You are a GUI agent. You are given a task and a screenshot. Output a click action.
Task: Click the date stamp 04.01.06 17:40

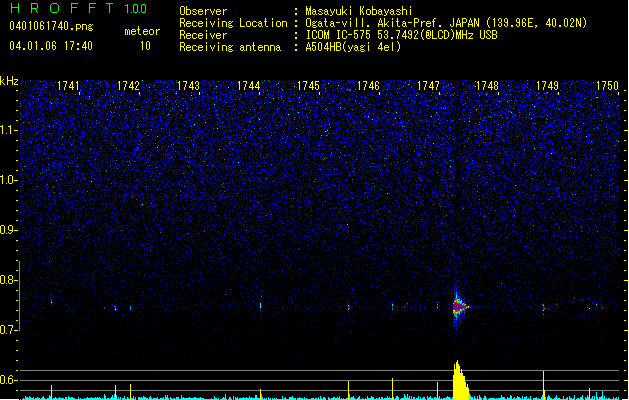[x=51, y=46]
